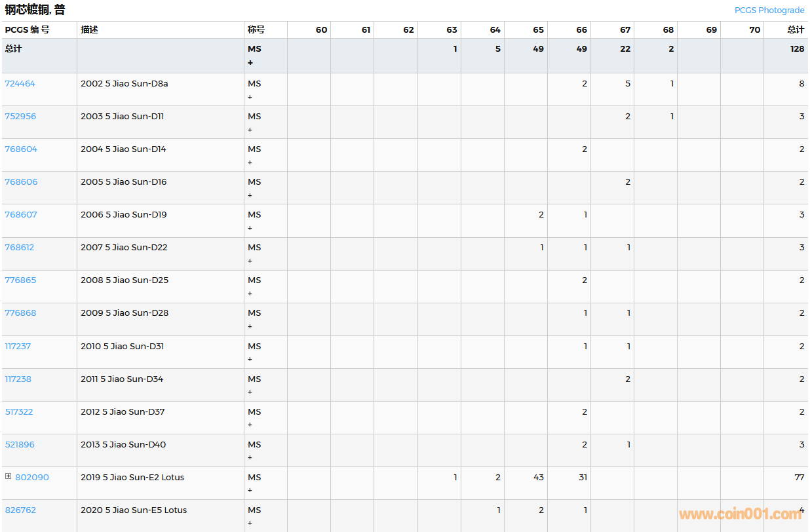Open PCGS number 724464
Image resolution: width=810 pixels, height=532 pixels.
tap(20, 83)
